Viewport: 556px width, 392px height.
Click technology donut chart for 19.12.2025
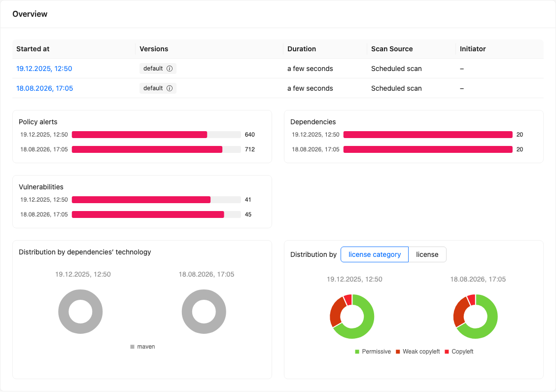pos(80,312)
